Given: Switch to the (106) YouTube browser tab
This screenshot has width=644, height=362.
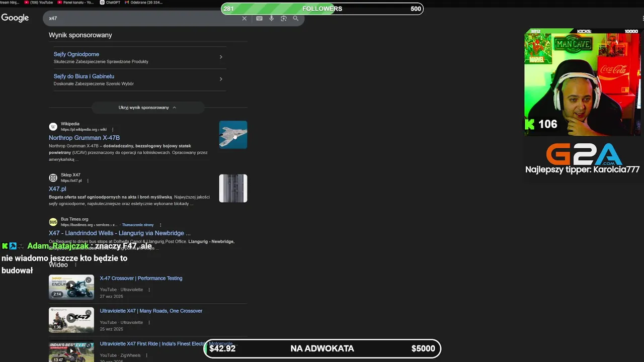Looking at the screenshot, I should 38,3.
